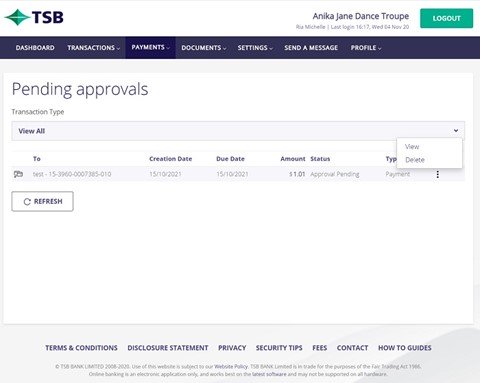This screenshot has width=480, height=383.
Task: Expand the Transactions menu
Action: 94,48
